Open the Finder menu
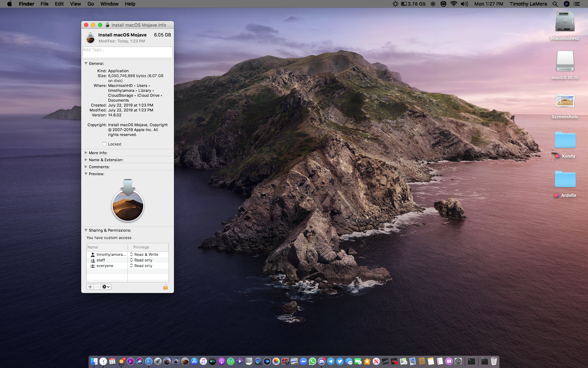The width and height of the screenshot is (588, 368). [x=27, y=4]
